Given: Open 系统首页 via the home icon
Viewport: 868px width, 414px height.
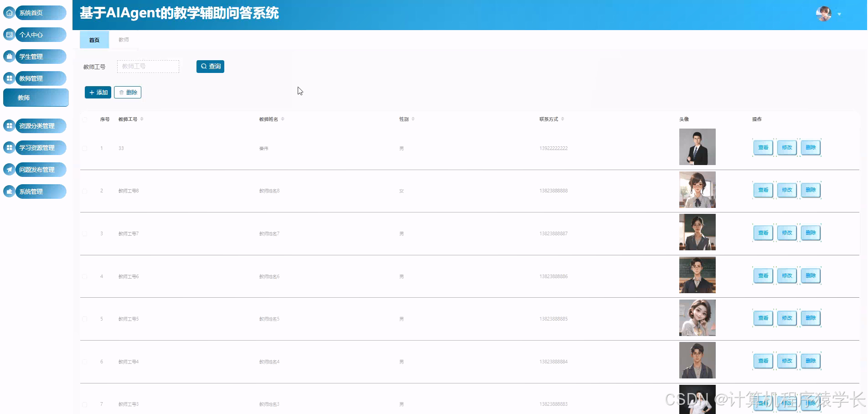Looking at the screenshot, I should click(x=9, y=13).
